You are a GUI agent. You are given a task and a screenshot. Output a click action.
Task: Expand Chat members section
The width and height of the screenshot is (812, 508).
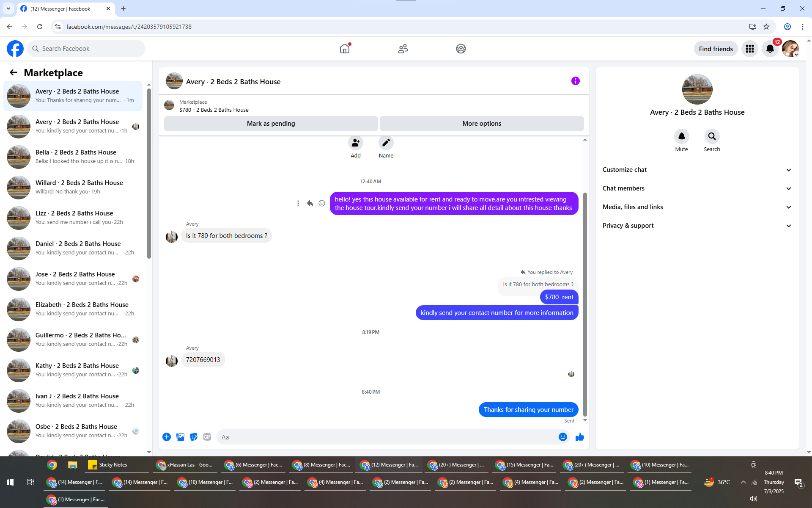click(x=697, y=188)
